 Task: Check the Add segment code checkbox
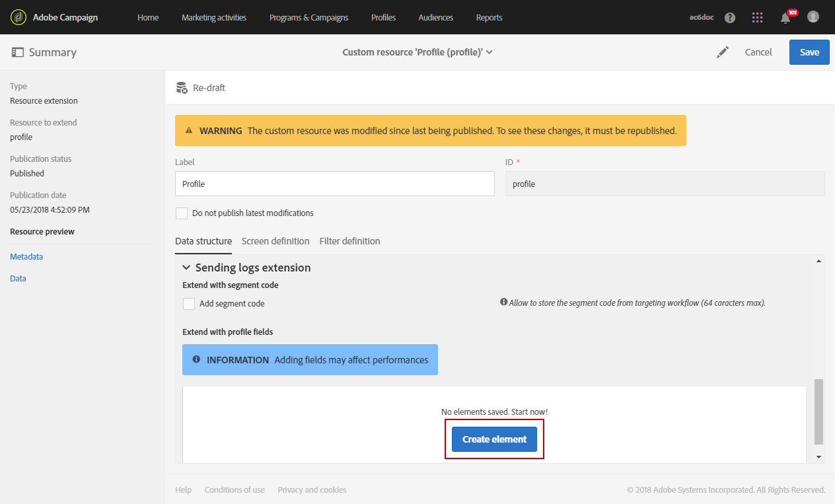coord(189,304)
